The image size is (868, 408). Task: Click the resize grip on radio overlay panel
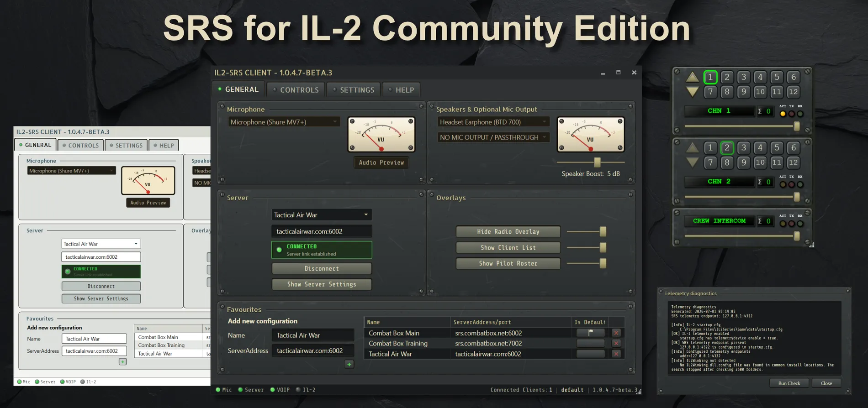pos(812,245)
